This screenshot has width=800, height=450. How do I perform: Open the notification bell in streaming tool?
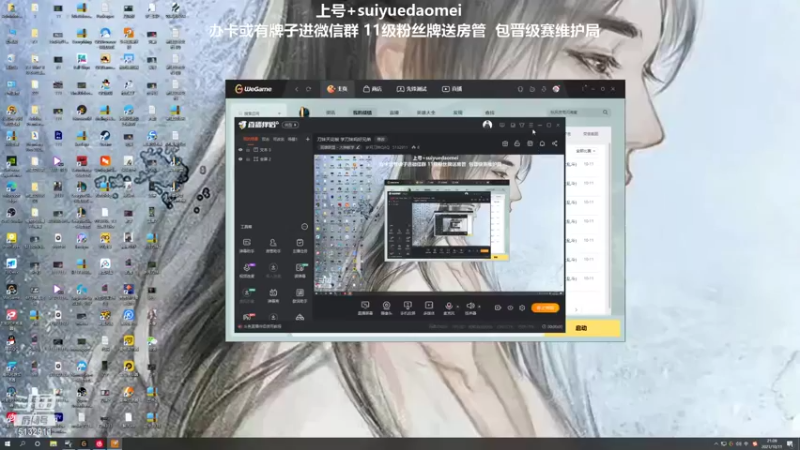coord(542,144)
